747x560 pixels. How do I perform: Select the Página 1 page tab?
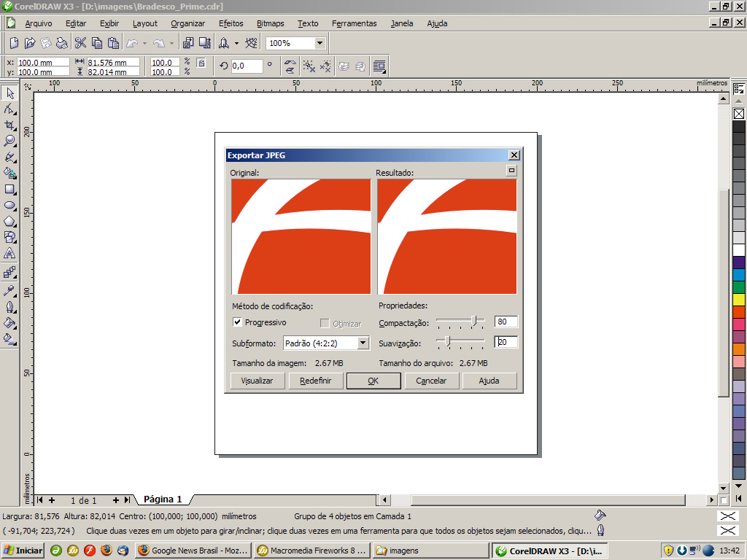pos(163,499)
